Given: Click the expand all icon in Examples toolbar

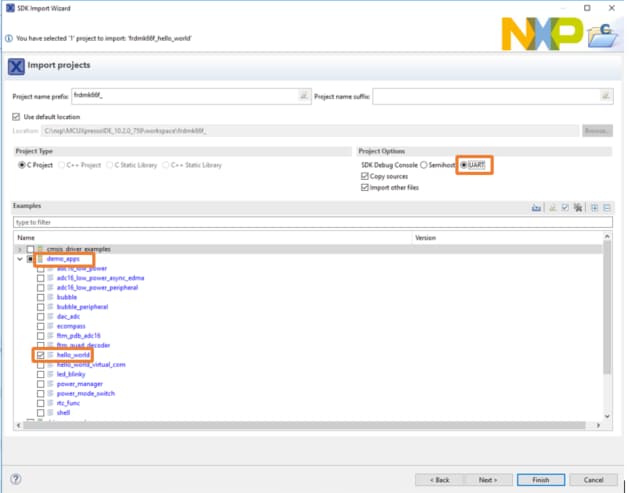Looking at the screenshot, I should 594,207.
